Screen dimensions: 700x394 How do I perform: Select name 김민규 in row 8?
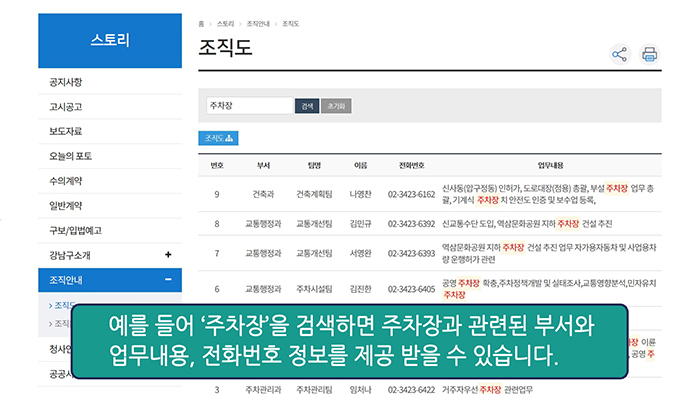pos(361,224)
